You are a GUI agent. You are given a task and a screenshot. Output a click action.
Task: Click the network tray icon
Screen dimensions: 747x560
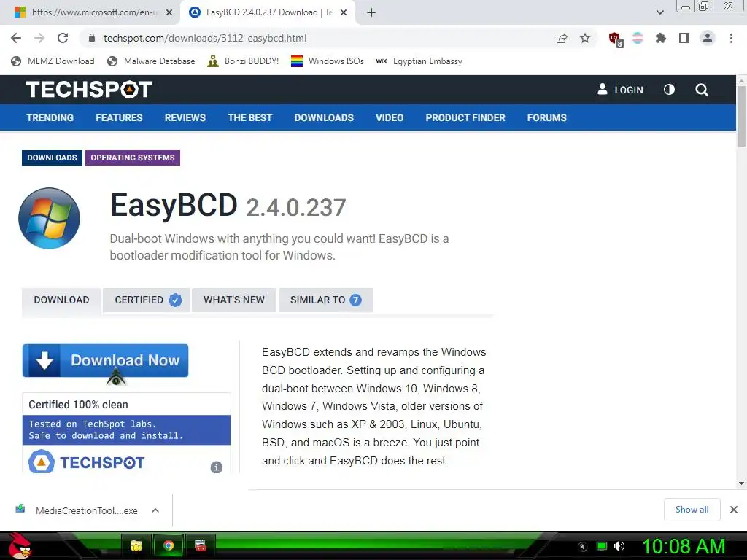point(602,546)
